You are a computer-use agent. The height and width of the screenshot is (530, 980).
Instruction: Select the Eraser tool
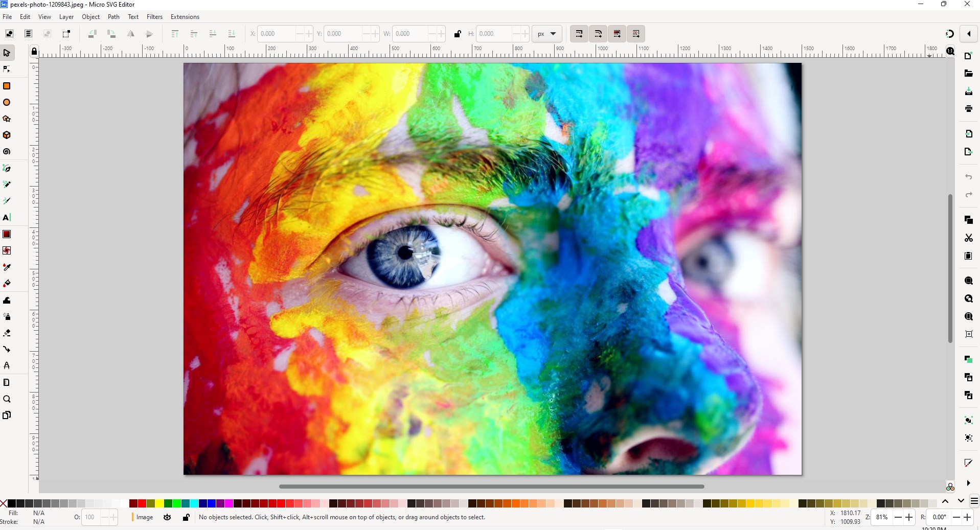point(7,333)
